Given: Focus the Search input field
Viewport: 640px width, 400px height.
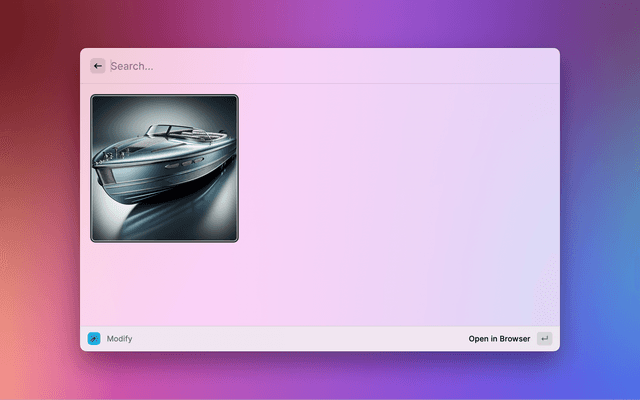Looking at the screenshot, I should (320, 66).
